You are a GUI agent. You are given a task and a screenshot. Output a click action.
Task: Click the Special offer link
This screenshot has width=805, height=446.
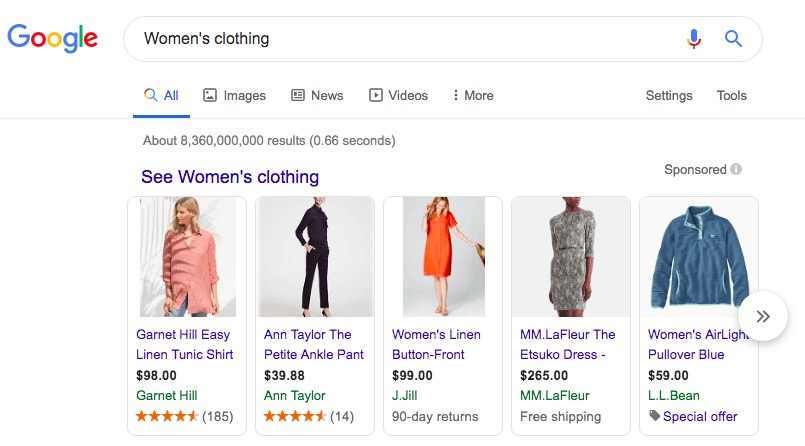[700, 416]
